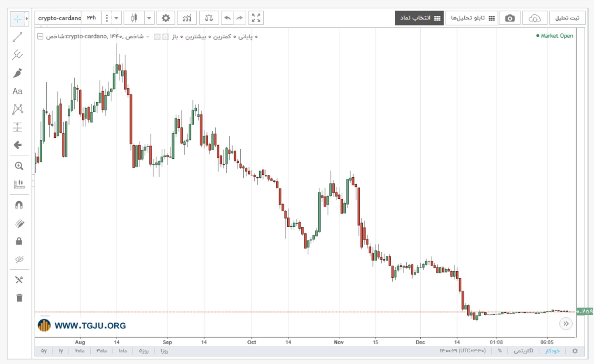The height and width of the screenshot is (364, 594).
Task: Toggle the percent scale option
Action: (500, 351)
